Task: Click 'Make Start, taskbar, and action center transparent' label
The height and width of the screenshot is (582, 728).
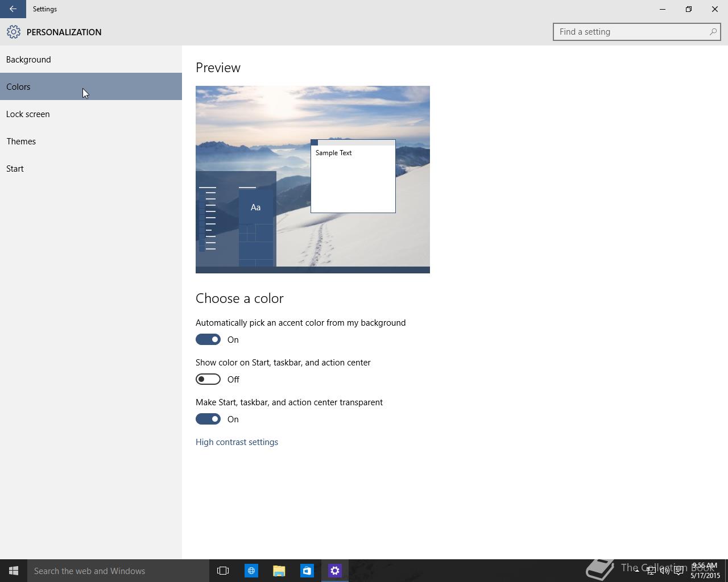Action: [289, 402]
